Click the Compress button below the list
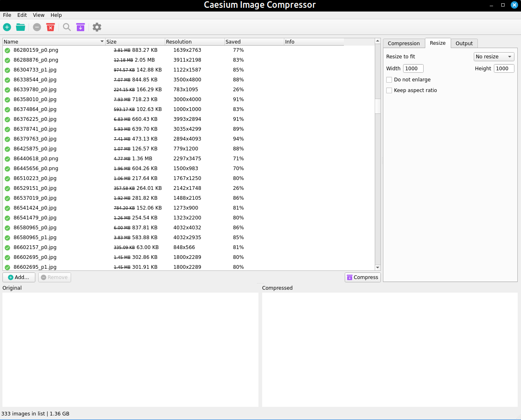This screenshot has width=521, height=420. 362,277
